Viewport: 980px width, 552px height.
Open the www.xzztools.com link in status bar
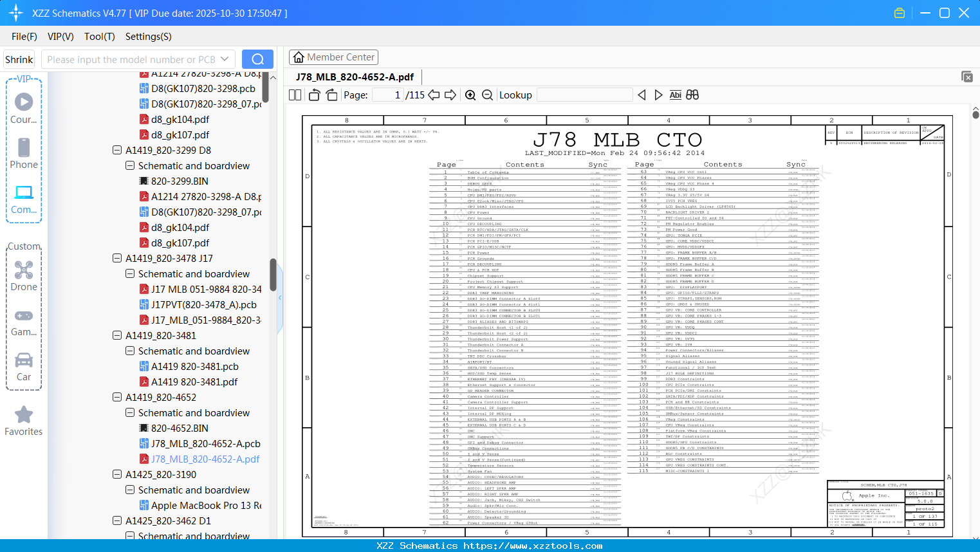click(x=533, y=546)
